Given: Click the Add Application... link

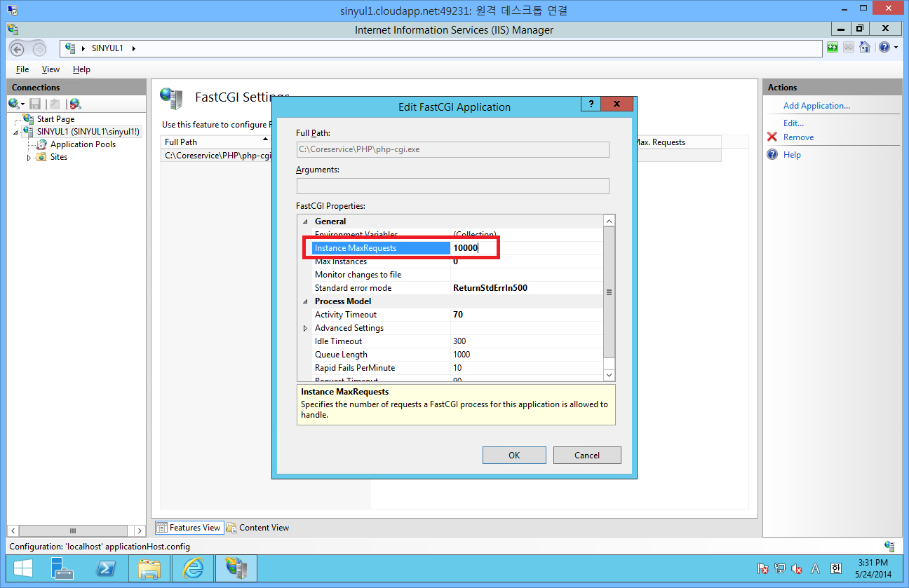Looking at the screenshot, I should click(816, 106).
